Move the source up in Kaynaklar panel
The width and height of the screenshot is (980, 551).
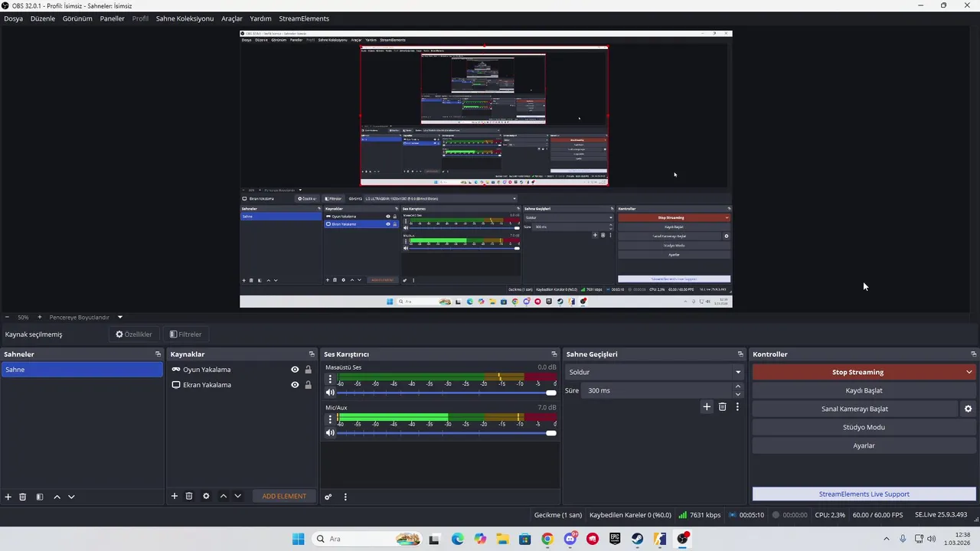click(223, 496)
